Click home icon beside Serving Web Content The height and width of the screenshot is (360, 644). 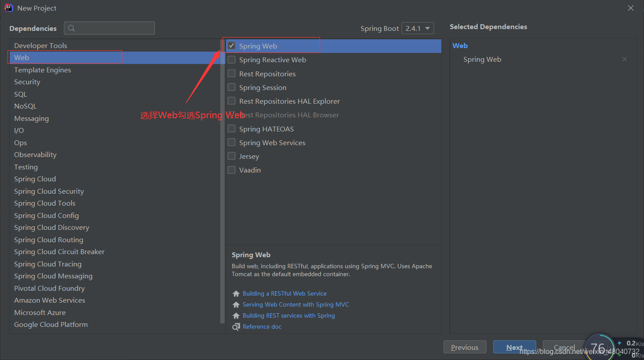[236, 305]
